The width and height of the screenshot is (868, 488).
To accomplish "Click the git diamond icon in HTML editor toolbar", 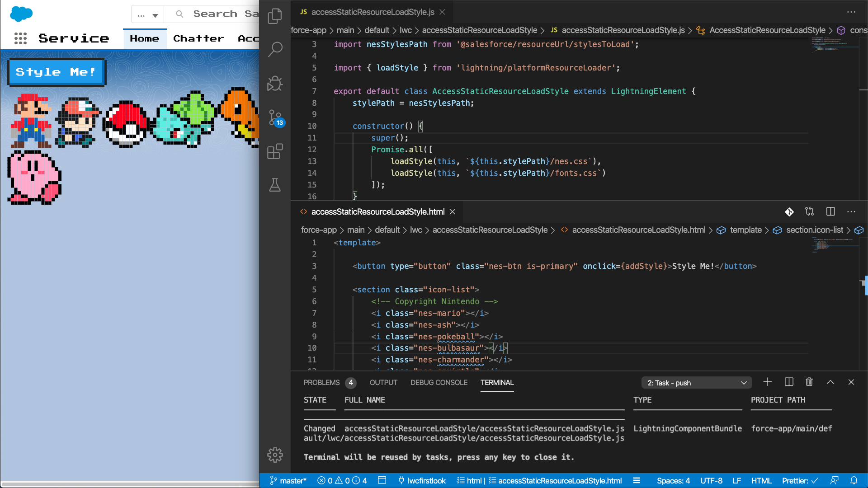I will [x=789, y=212].
